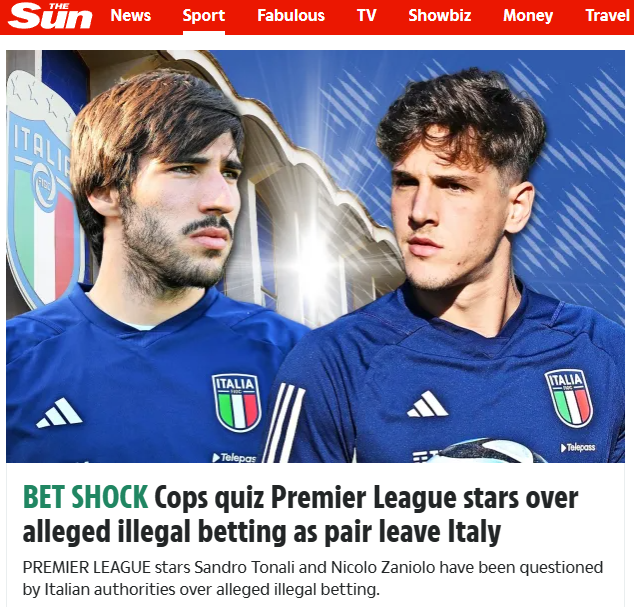
Task: Open the News section
Action: 131,15
